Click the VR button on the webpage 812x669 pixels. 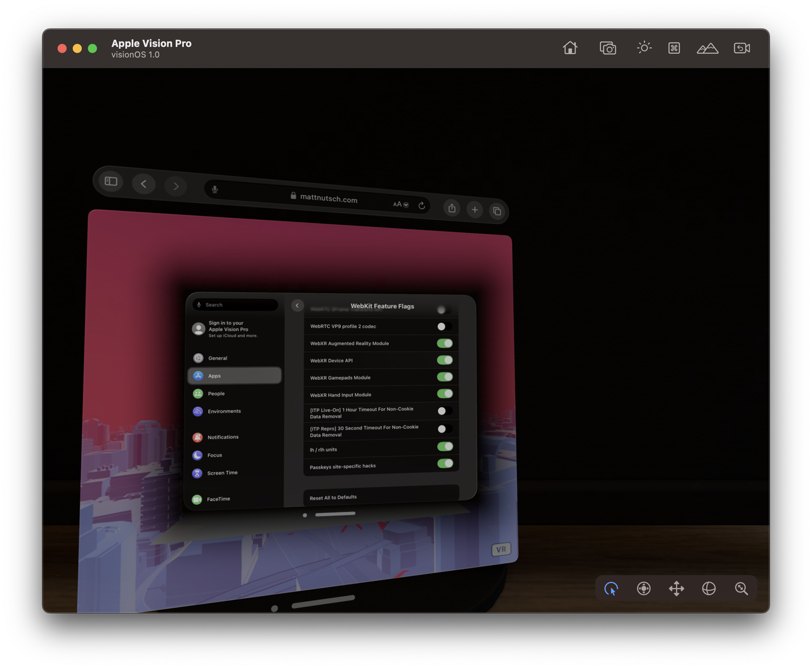[x=501, y=549]
